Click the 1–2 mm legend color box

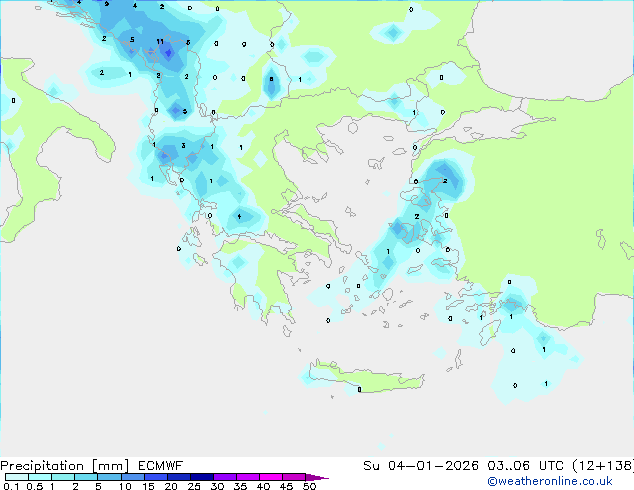pos(63,477)
